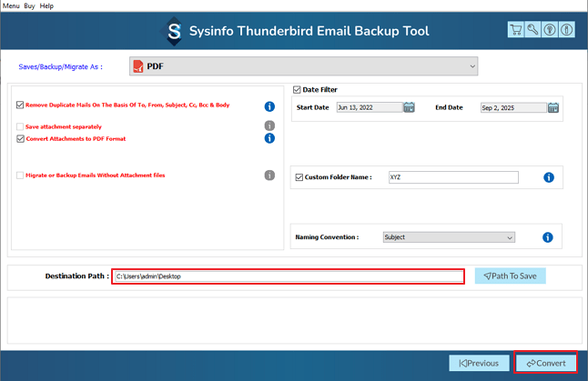Uncheck the Custom Folder Name checkbox
This screenshot has height=381, width=588.
coord(299,177)
